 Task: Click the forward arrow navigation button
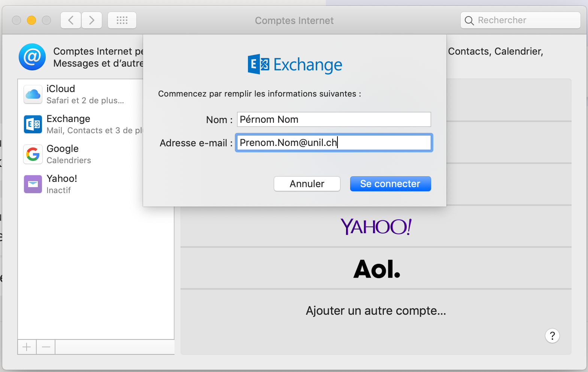coord(92,20)
